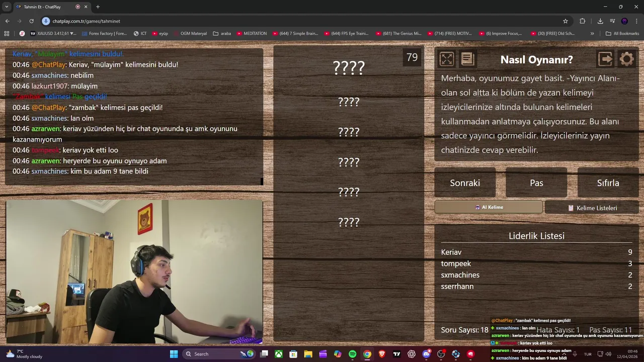
Task: Click the Nasıl Oynanır? heading
Action: (536, 59)
